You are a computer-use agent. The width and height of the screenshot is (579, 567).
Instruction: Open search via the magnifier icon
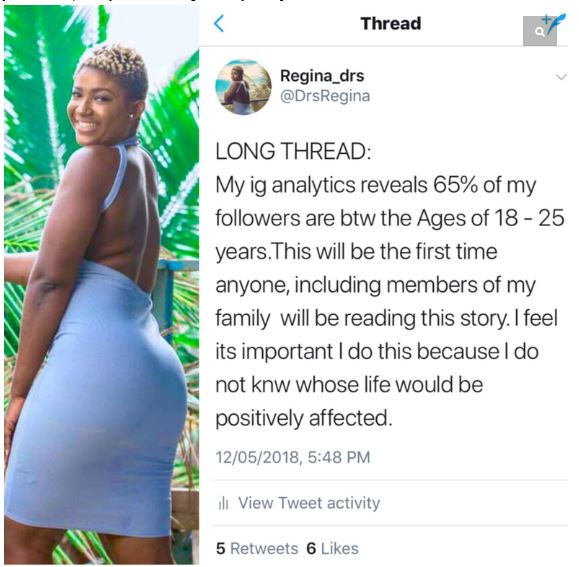tap(539, 32)
